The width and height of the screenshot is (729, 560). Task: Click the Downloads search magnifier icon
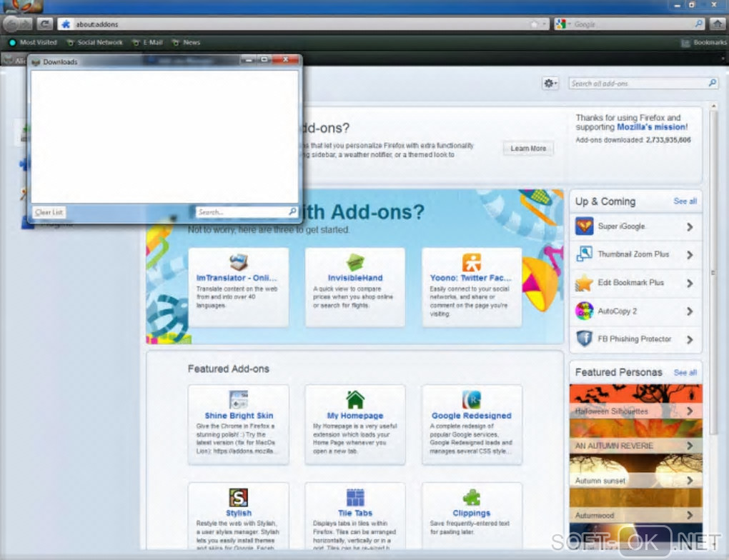(x=292, y=212)
